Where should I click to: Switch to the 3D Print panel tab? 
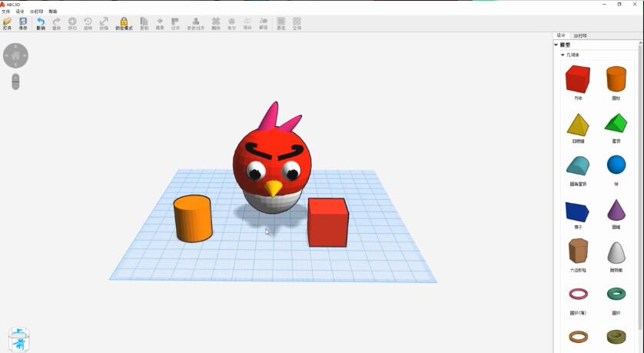pos(580,35)
